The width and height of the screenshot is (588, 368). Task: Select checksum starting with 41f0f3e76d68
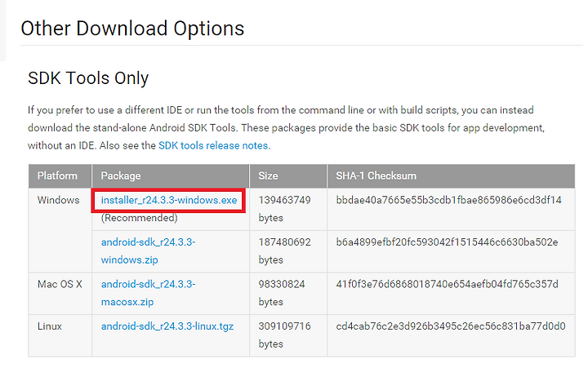point(447,284)
